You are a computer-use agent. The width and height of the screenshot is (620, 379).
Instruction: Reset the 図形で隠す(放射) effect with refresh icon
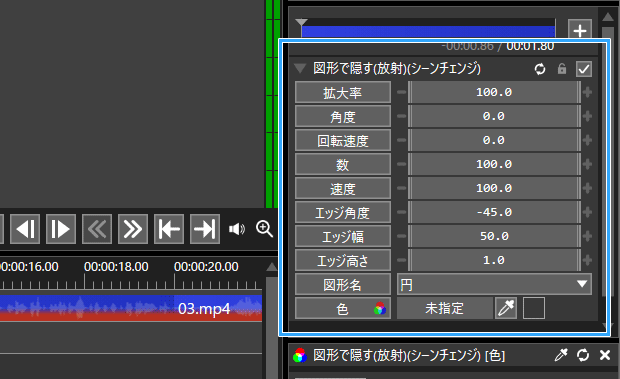540,69
